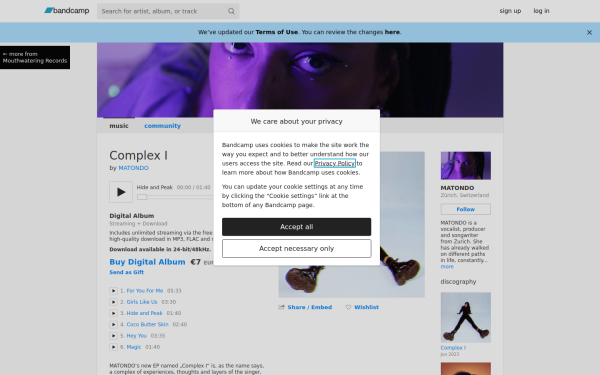
Task: Follow MATONDO
Action: click(465, 209)
